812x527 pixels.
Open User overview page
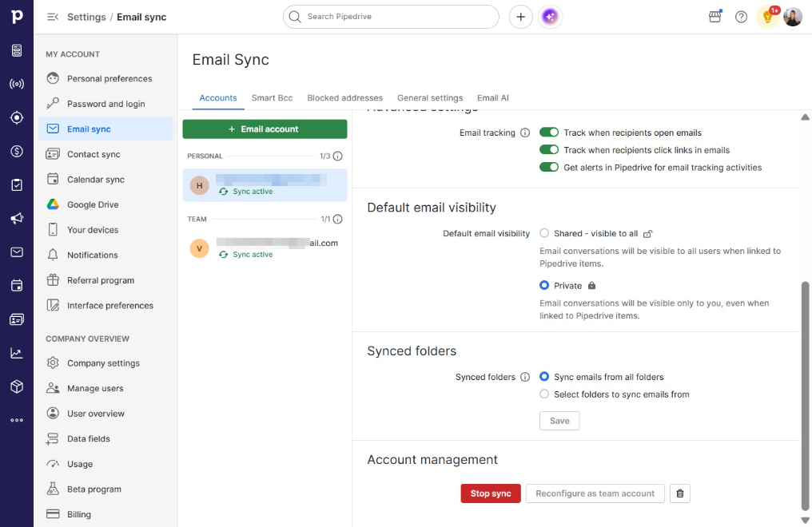tap(105, 414)
